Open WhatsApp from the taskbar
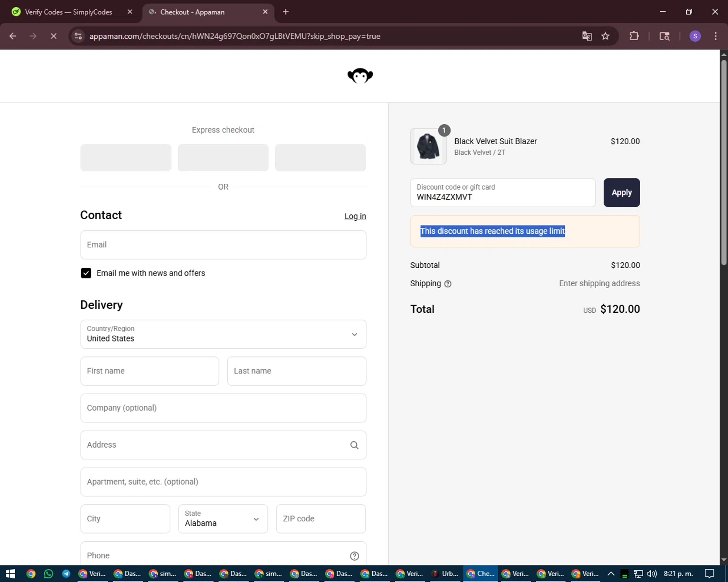The height and width of the screenshot is (582, 728). click(49, 574)
